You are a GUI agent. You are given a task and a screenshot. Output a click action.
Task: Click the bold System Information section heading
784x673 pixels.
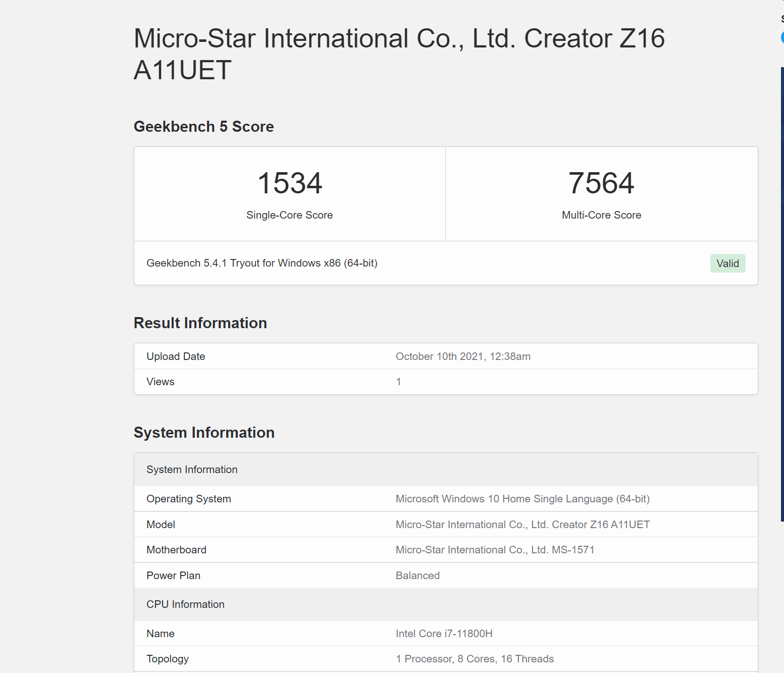pyautogui.click(x=204, y=433)
